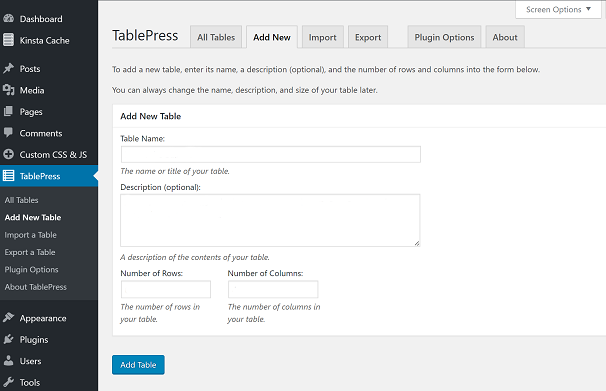Open Plugin Options submenu link
The height and width of the screenshot is (391, 606).
[x=31, y=270]
